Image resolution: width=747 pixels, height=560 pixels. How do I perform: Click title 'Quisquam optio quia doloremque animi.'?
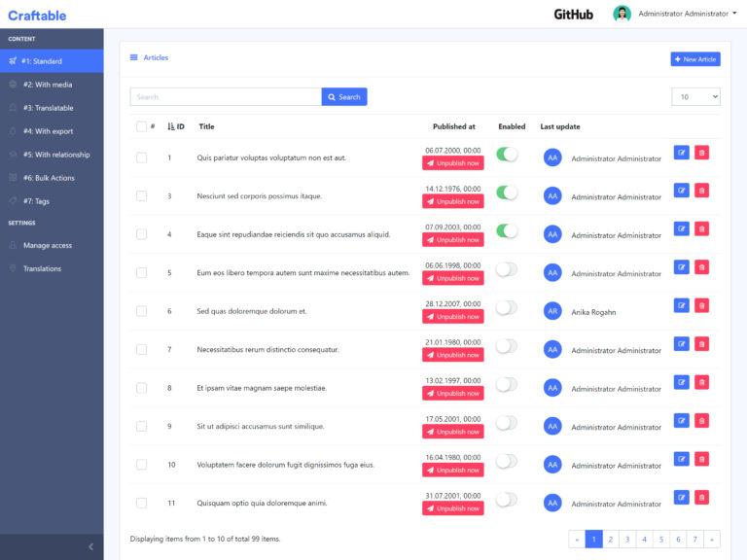(x=262, y=503)
